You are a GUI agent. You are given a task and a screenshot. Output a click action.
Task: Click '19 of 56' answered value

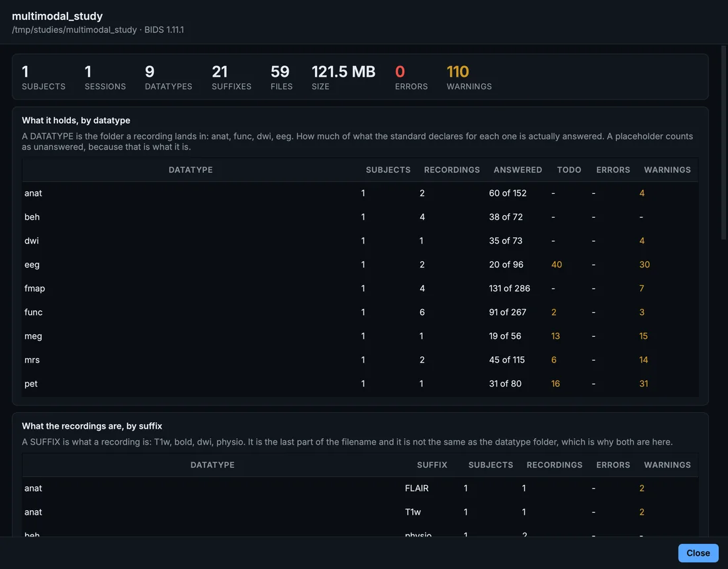505,336
